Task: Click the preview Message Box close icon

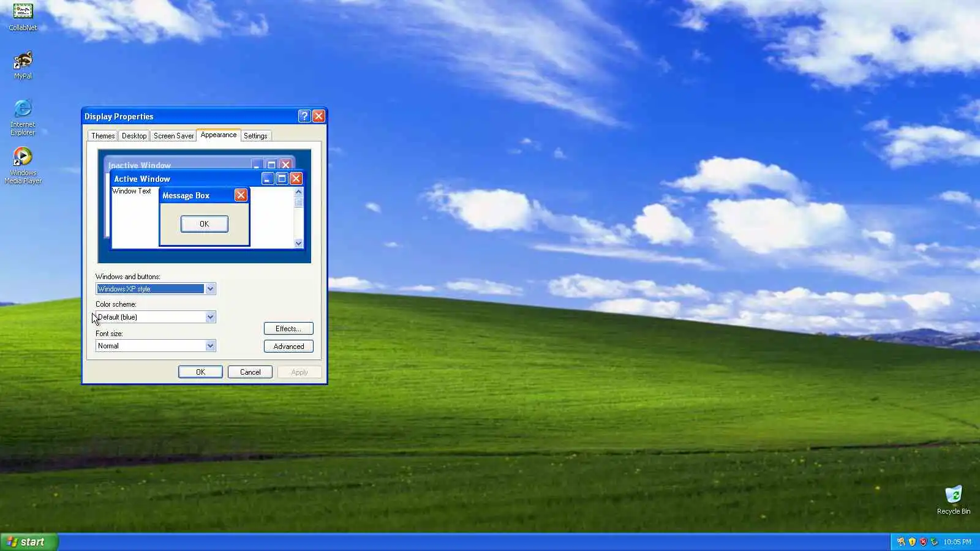Action: (241, 195)
